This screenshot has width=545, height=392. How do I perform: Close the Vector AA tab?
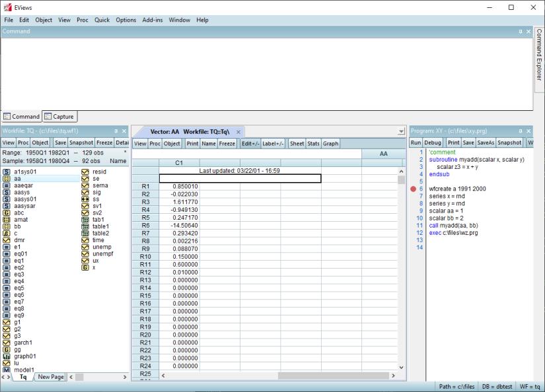tap(238, 132)
